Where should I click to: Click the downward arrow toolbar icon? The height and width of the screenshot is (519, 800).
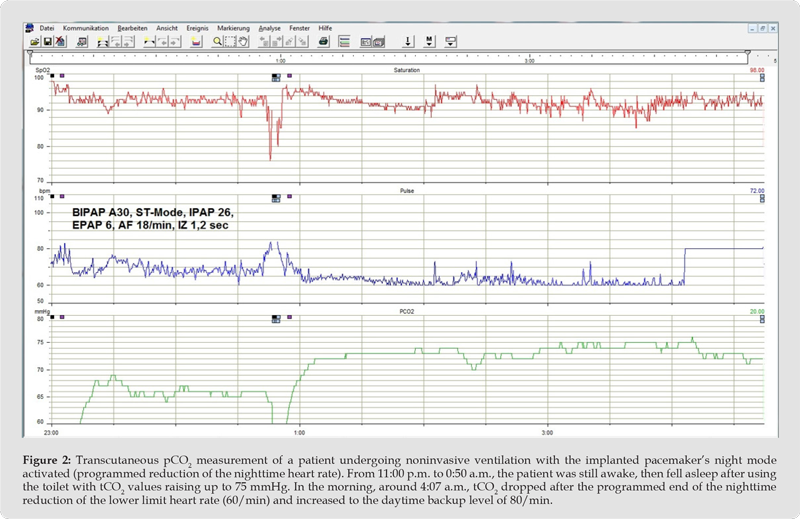click(x=408, y=42)
